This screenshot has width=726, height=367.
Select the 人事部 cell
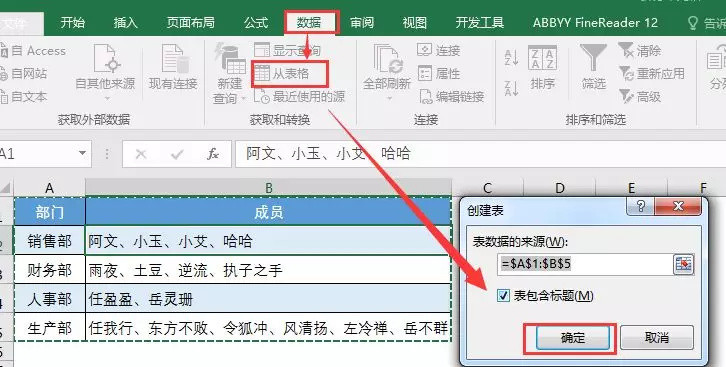click(50, 299)
